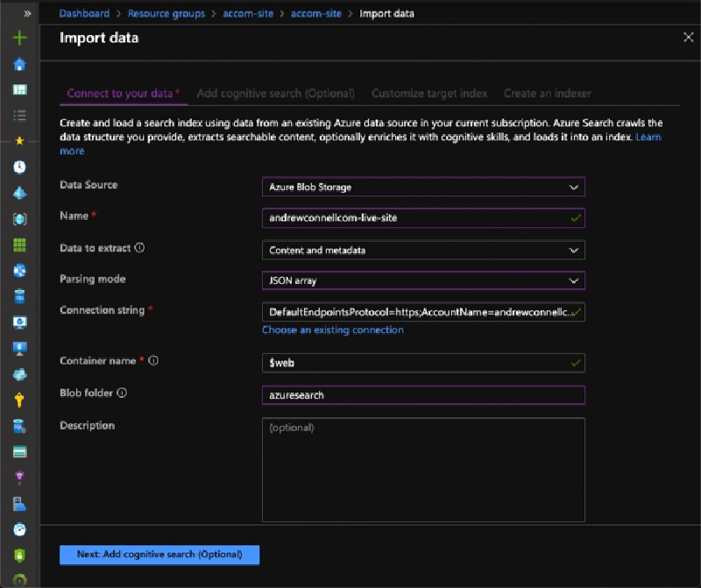
Task: Click Choose an existing connection link
Action: tap(333, 330)
